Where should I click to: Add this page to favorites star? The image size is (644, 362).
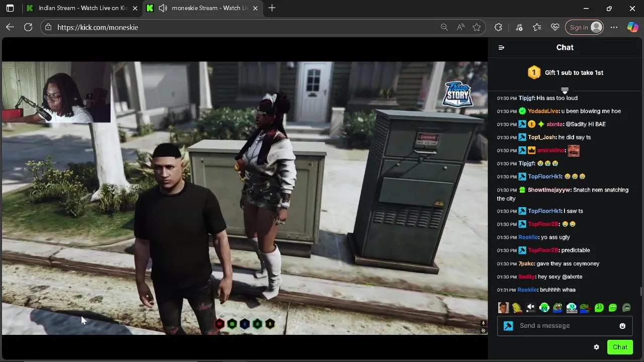(x=476, y=27)
